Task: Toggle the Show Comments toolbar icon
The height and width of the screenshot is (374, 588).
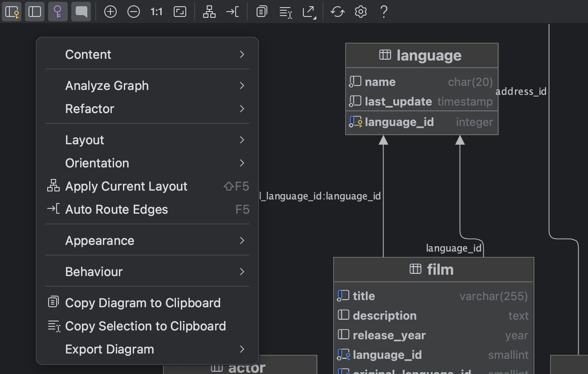Action: [x=81, y=12]
